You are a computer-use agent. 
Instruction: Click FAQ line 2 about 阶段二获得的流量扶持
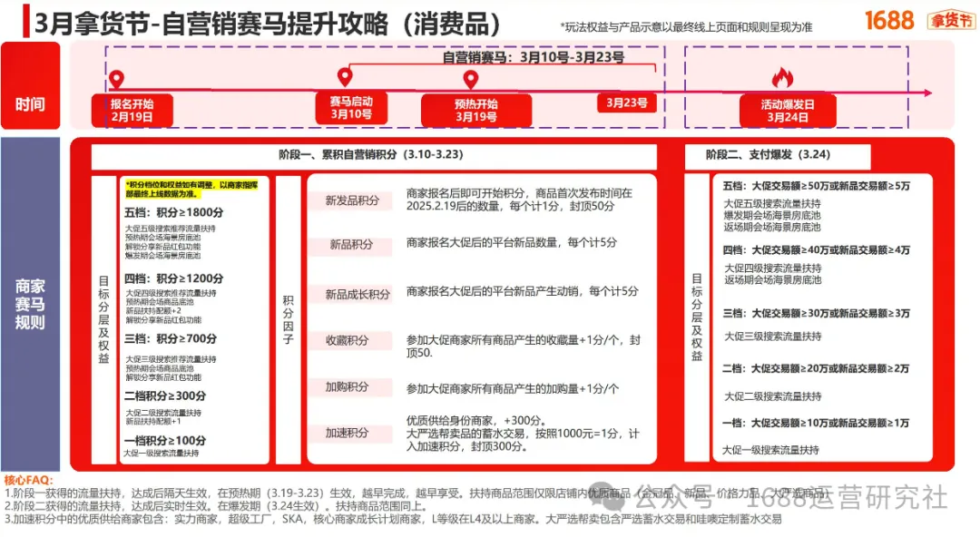coord(216,506)
